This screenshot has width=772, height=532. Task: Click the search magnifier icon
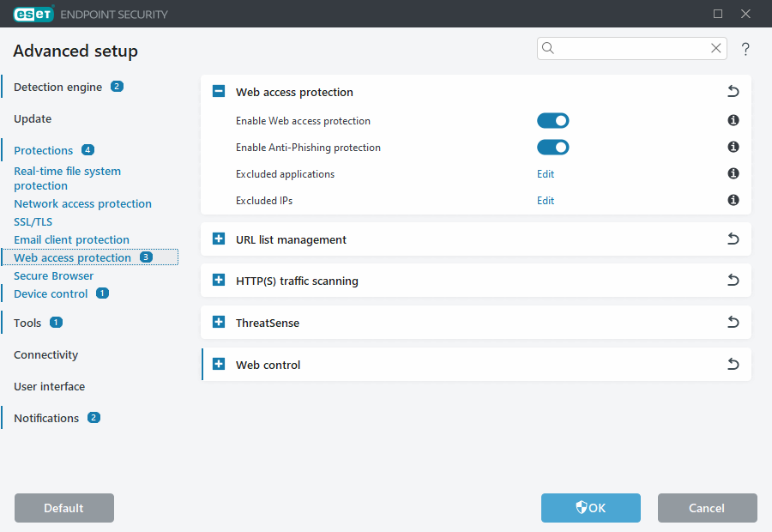(x=548, y=48)
